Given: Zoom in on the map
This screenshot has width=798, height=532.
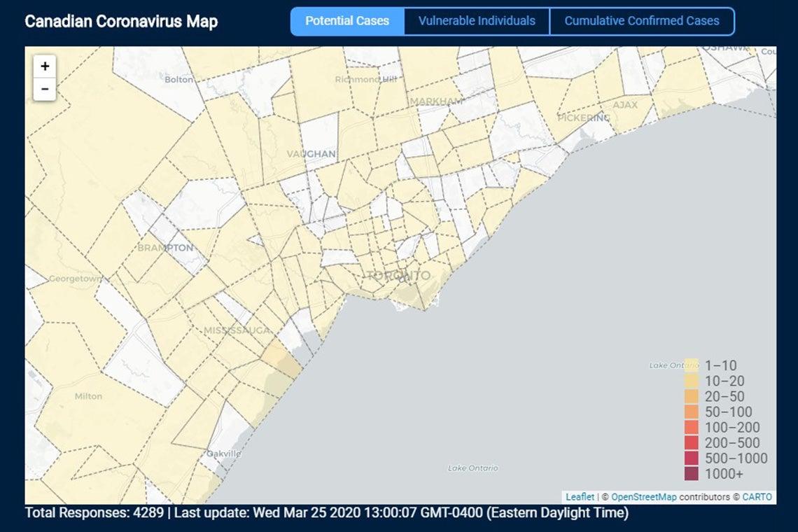Looking at the screenshot, I should tap(45, 66).
